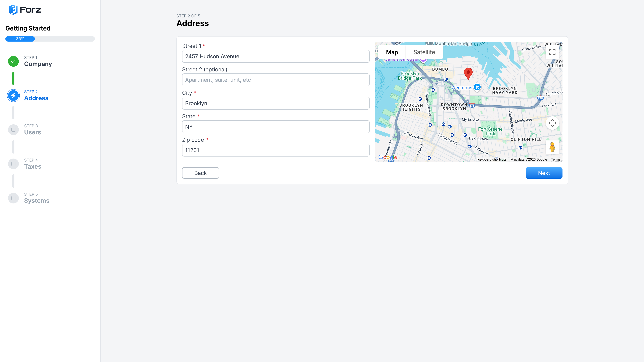Click the Map data ©2025 Google text

pos(528,159)
